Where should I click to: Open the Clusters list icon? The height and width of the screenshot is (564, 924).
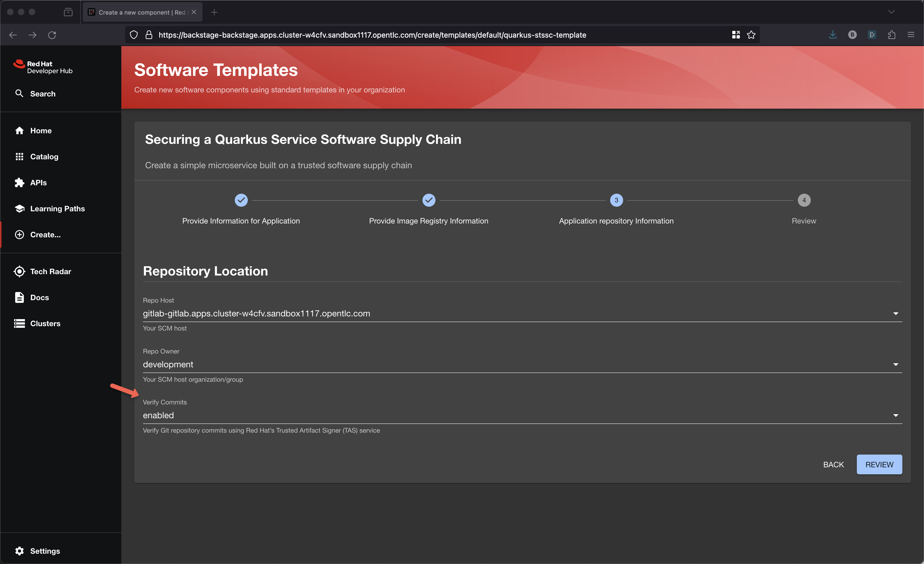coord(19,323)
